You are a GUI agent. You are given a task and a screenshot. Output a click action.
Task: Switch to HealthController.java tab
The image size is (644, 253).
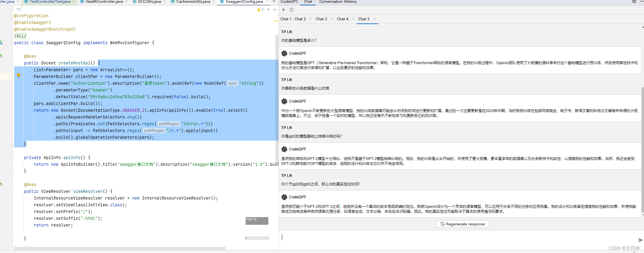(104, 2)
